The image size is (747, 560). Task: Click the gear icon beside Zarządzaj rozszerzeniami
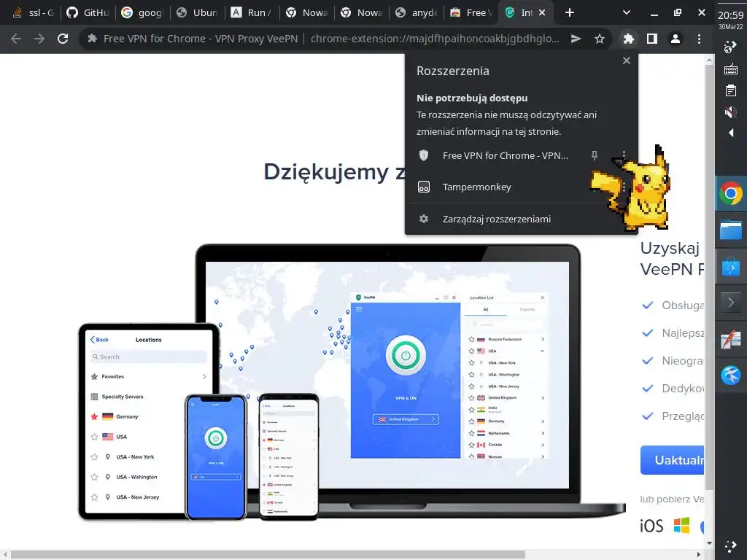pyautogui.click(x=424, y=219)
